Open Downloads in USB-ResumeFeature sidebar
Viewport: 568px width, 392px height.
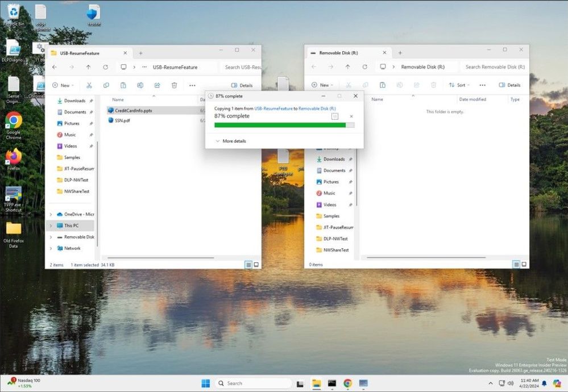(74, 101)
